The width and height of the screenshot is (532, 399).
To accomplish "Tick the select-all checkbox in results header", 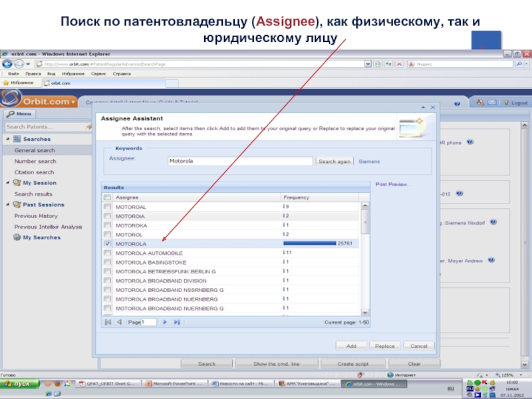I will pyautogui.click(x=108, y=198).
